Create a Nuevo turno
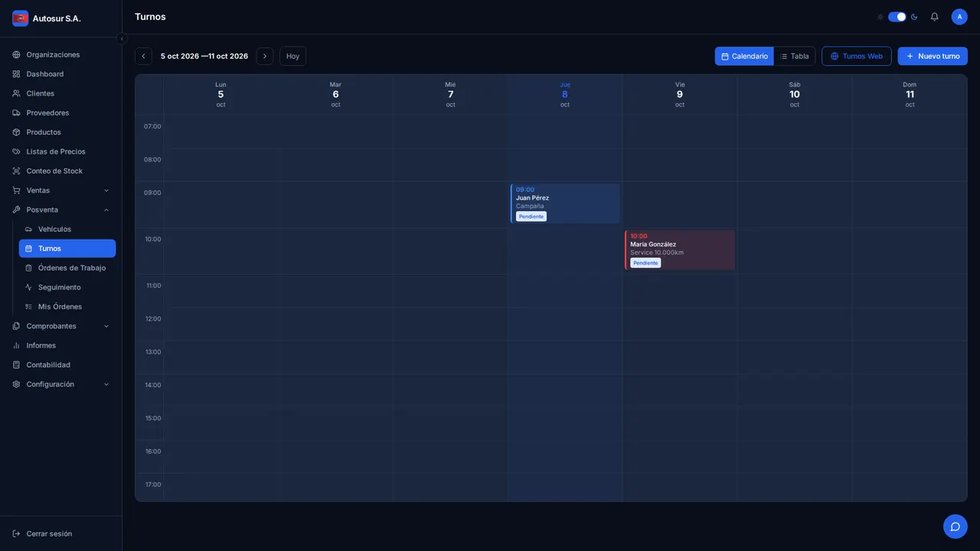 [933, 56]
